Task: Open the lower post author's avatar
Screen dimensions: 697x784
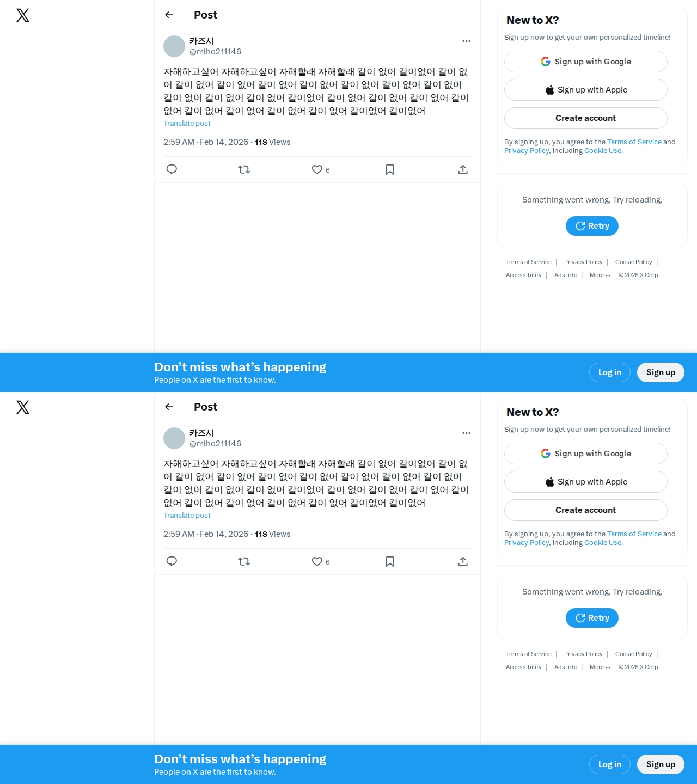Action: point(174,438)
